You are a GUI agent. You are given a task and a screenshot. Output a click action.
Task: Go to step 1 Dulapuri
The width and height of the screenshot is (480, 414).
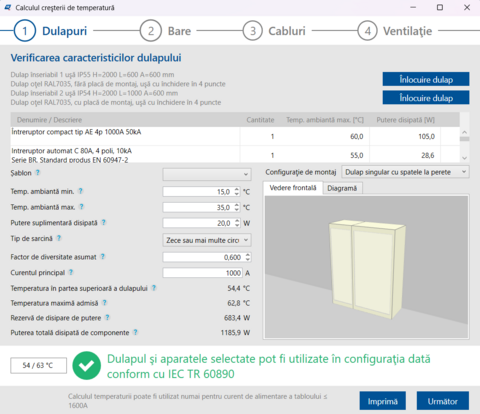click(x=51, y=31)
